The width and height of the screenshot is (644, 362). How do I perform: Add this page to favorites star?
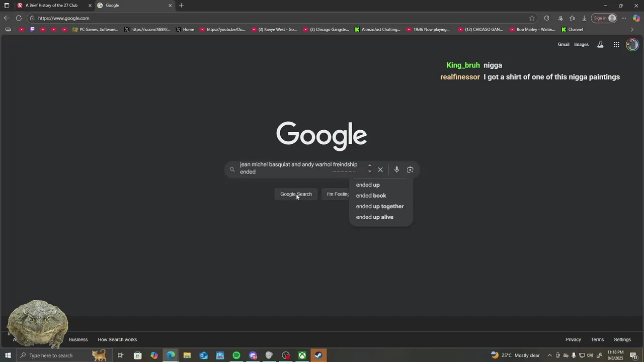point(532,18)
